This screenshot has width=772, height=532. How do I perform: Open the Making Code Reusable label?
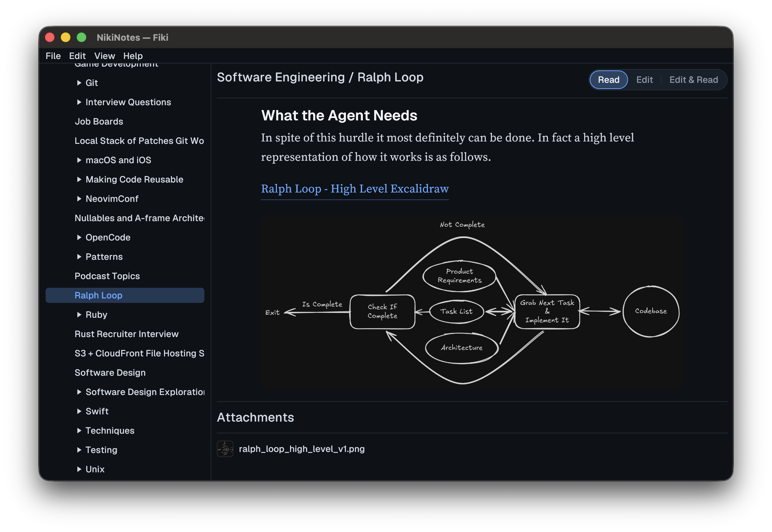[x=134, y=179]
